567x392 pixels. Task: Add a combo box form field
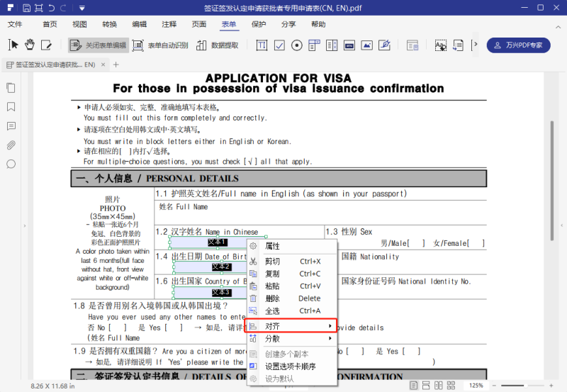pos(314,45)
